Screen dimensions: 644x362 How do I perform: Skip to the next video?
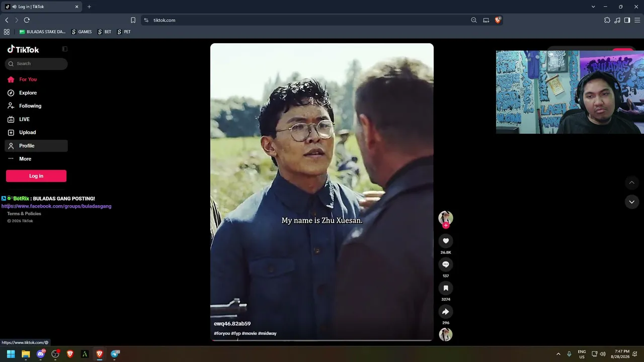click(x=632, y=202)
